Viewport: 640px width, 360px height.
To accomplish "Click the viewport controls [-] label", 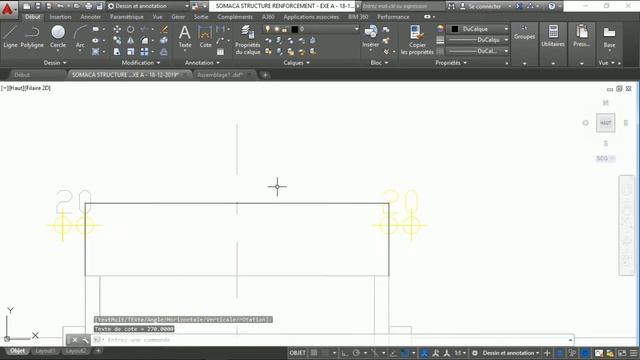I will pyautogui.click(x=4, y=88).
